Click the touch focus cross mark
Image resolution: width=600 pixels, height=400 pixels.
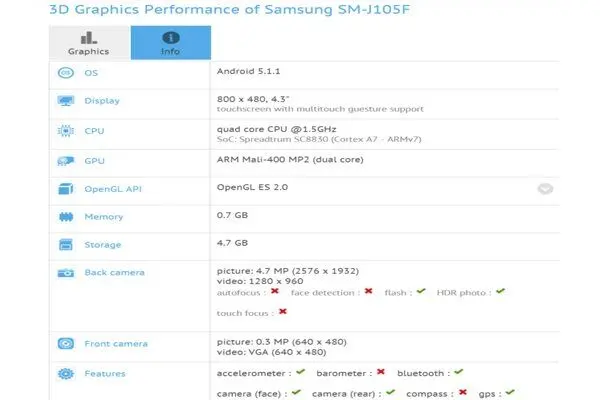coord(283,312)
